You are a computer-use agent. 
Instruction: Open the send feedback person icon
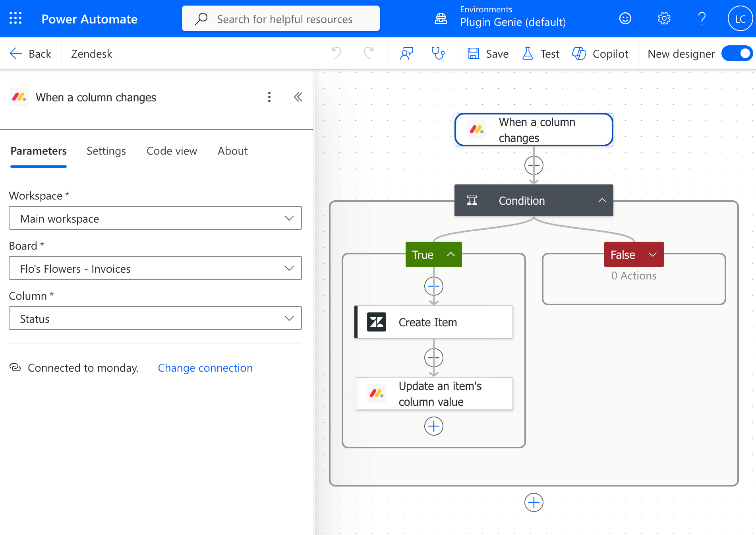point(407,53)
